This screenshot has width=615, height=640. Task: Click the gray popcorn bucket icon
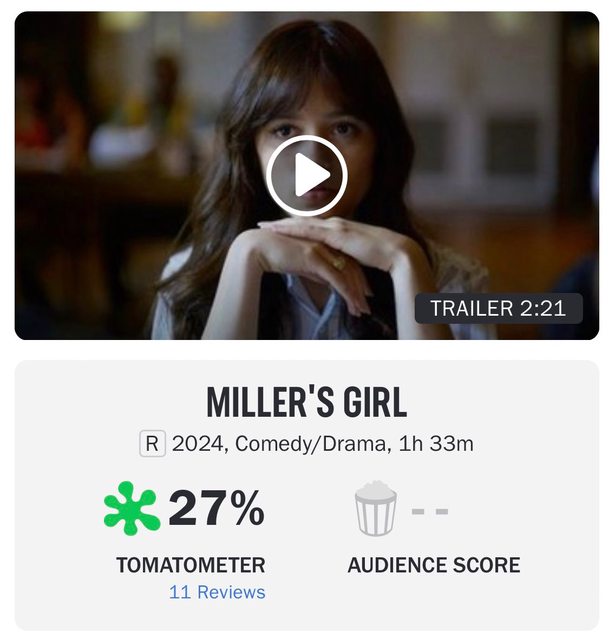pos(375,509)
